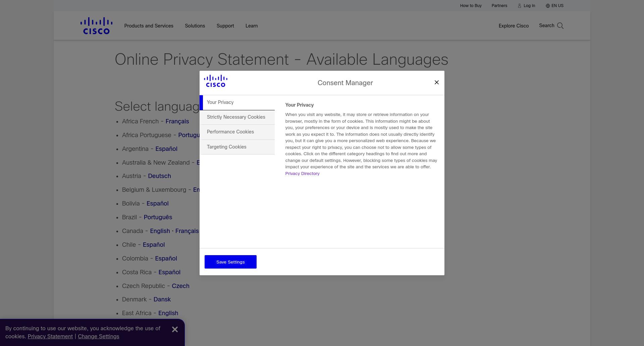Open Africa Portuguese language link
The image size is (644, 346).
tap(189, 135)
